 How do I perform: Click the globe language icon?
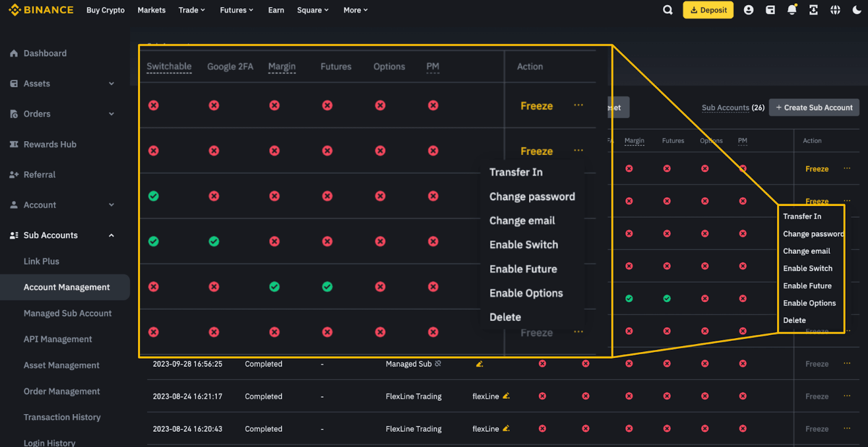click(x=835, y=10)
